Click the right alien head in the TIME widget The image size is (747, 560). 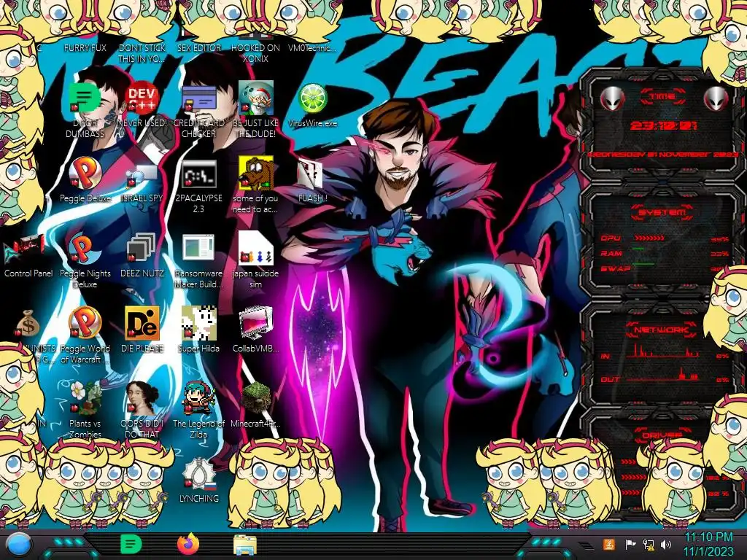click(716, 98)
